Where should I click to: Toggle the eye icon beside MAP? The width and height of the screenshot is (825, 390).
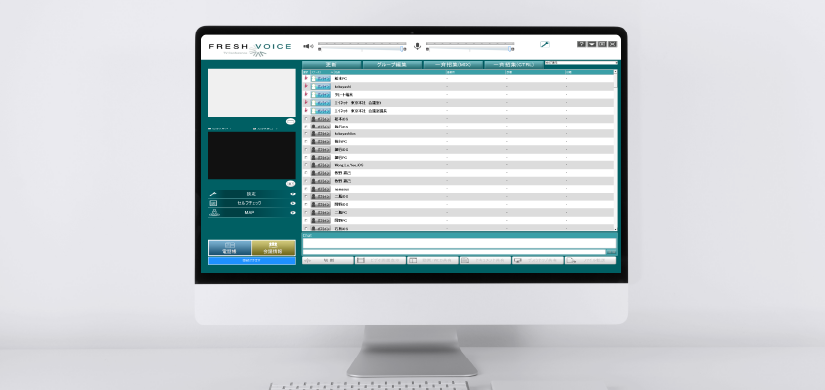[x=293, y=213]
